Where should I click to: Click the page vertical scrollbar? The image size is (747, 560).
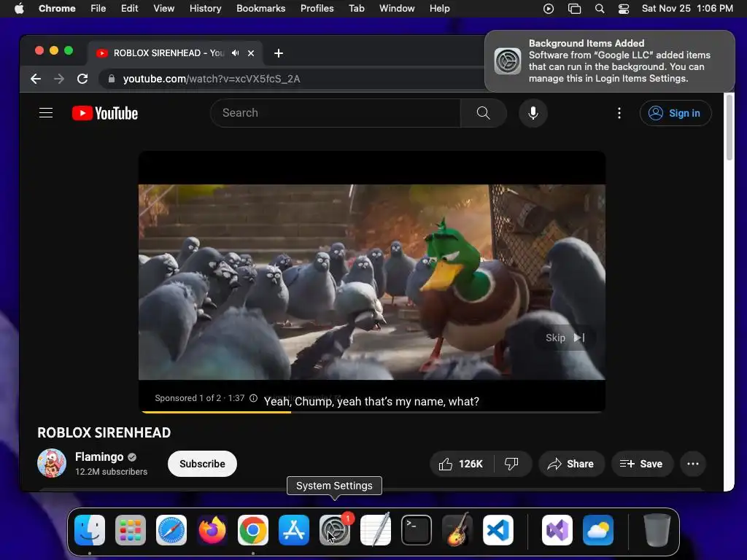coord(729,128)
